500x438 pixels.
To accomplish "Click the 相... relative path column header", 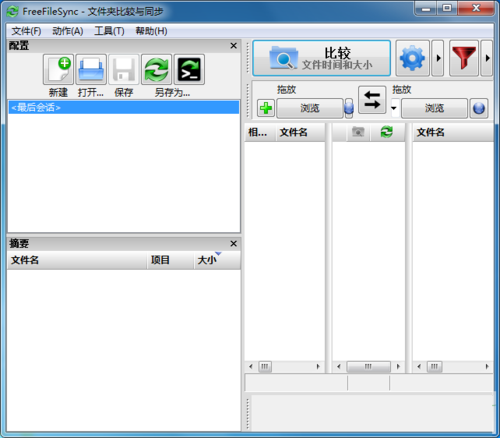I will [260, 132].
